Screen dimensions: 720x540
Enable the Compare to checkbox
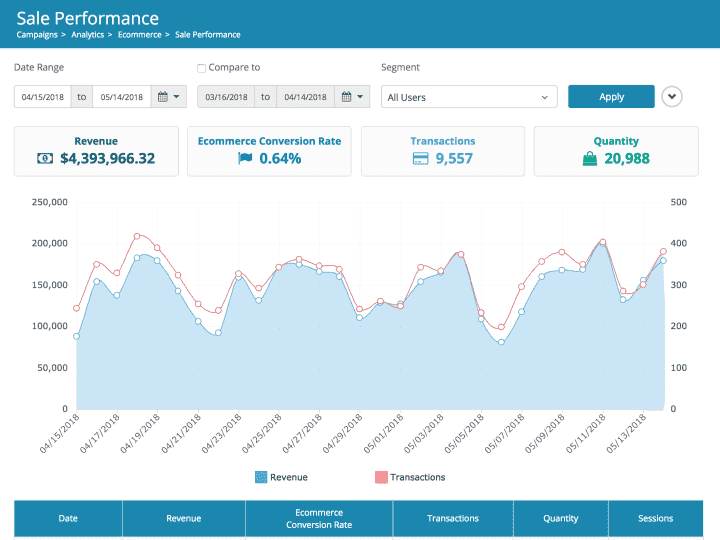202,68
